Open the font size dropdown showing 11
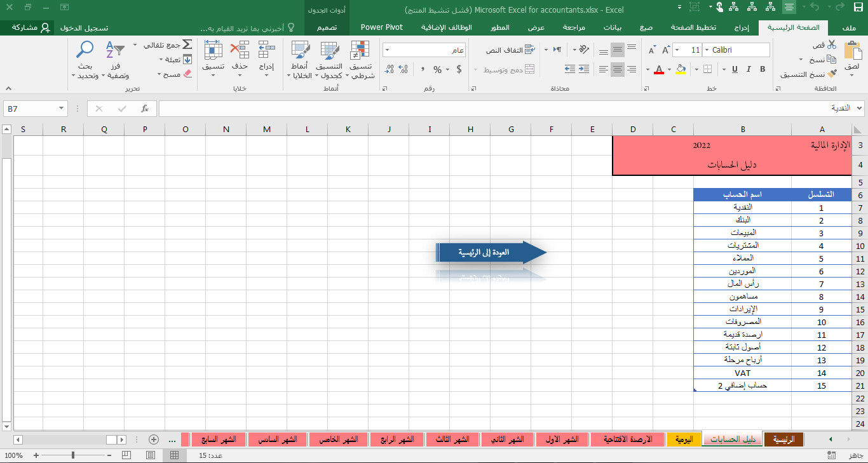The width and height of the screenshot is (868, 463). tap(677, 50)
